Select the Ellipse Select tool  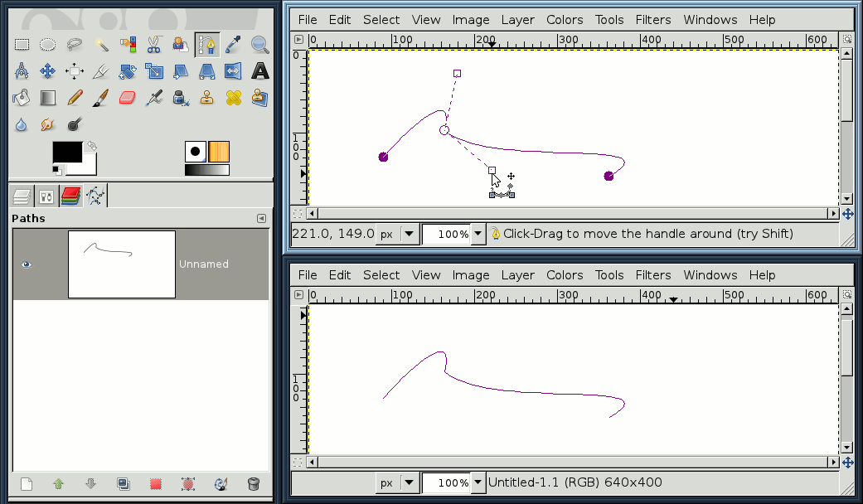48,45
